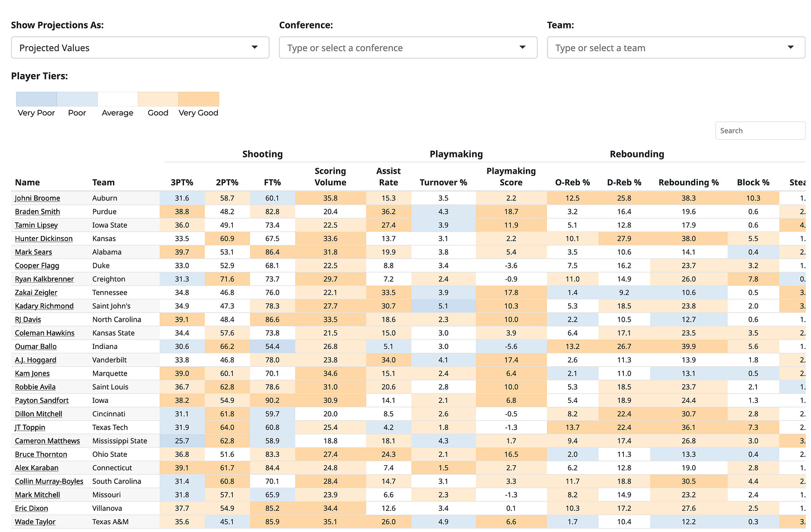
Task: Open the Conference selector dropdown
Action: pos(408,47)
